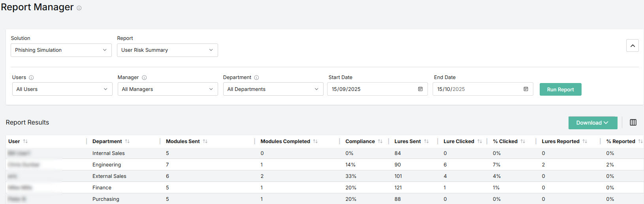644x204 pixels.
Task: Click the 4% clicked value in External Sales row
Action: click(497, 176)
